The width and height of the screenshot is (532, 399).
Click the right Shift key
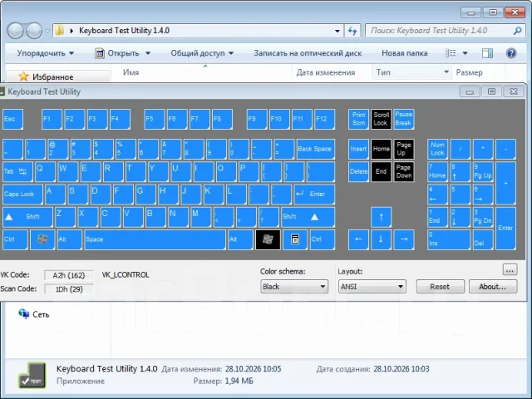coord(308,217)
